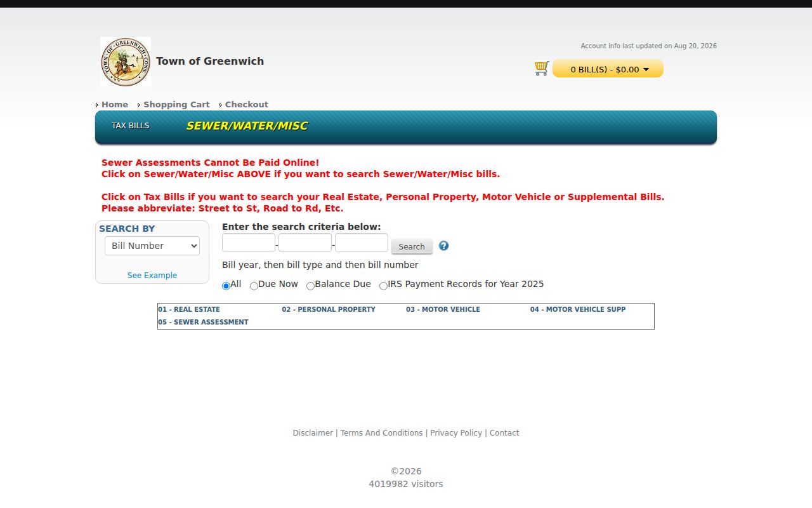
Task: Click the bill year input field
Action: point(249,243)
